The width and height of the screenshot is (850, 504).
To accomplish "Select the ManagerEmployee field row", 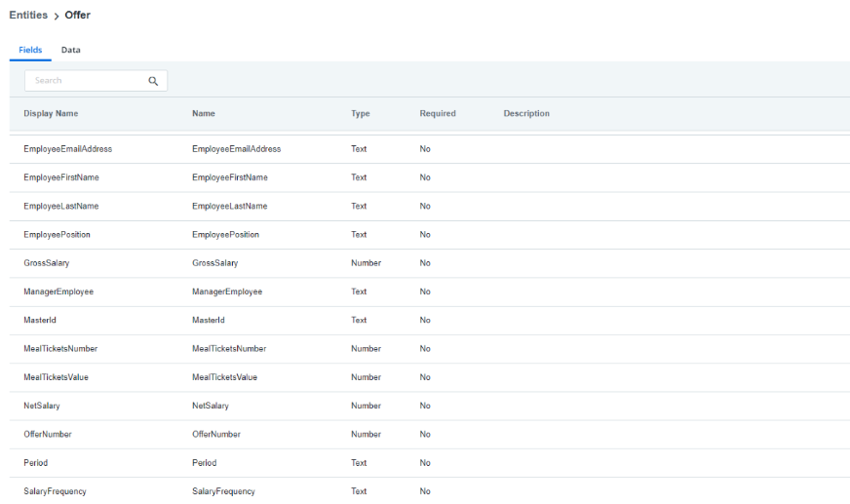I will [429, 291].
